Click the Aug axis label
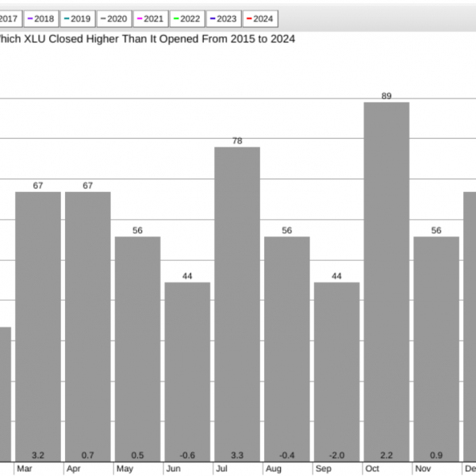The height and width of the screenshot is (476, 476). [274, 469]
